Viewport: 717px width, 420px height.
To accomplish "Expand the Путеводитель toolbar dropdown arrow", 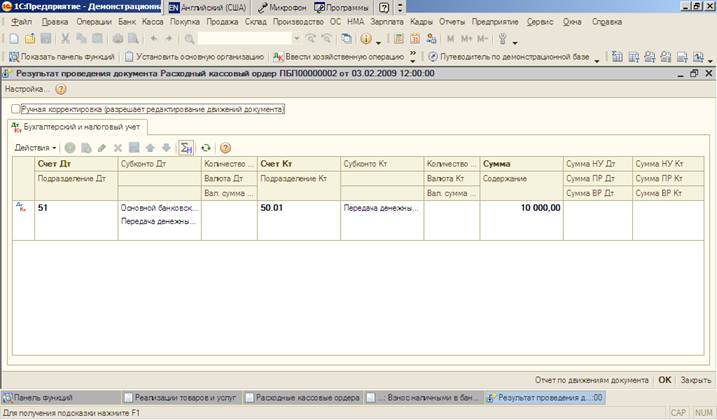I will 597,59.
